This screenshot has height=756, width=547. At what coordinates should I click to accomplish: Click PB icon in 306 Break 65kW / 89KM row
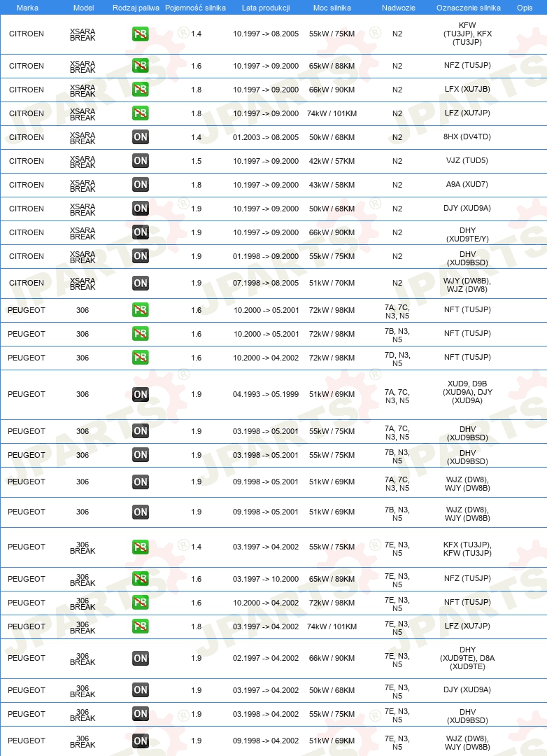pyautogui.click(x=140, y=579)
